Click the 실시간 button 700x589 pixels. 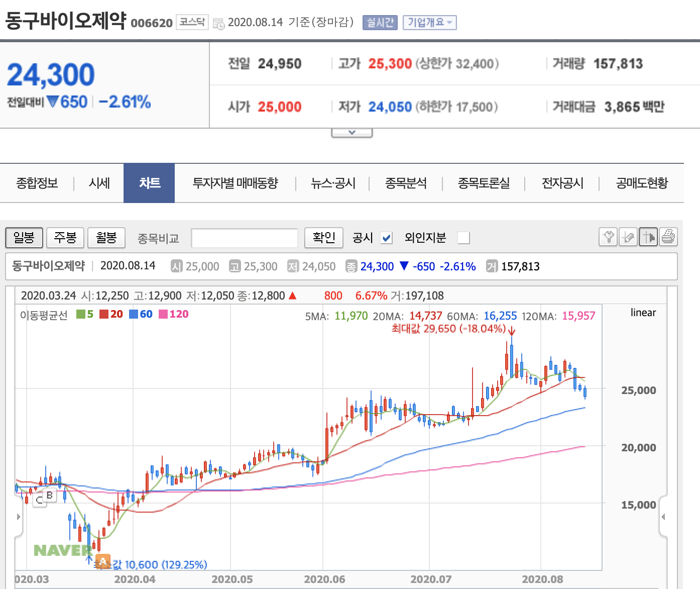(x=380, y=23)
